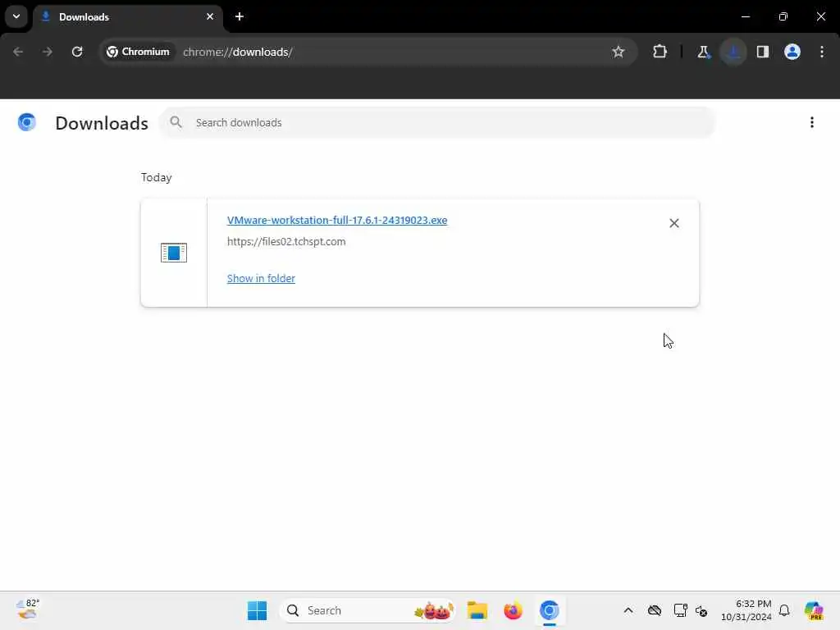Open the tab search dropdown arrow
840x630 pixels.
tap(16, 16)
